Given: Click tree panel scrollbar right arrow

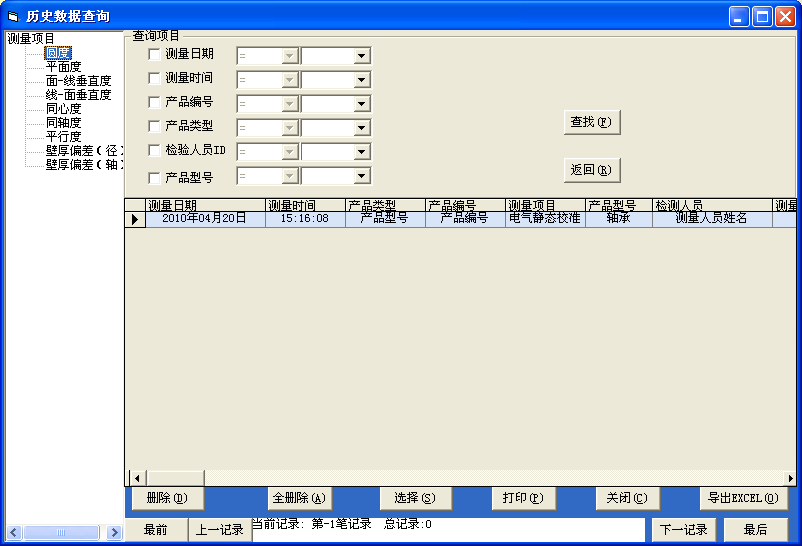Looking at the screenshot, I should pos(114,532).
